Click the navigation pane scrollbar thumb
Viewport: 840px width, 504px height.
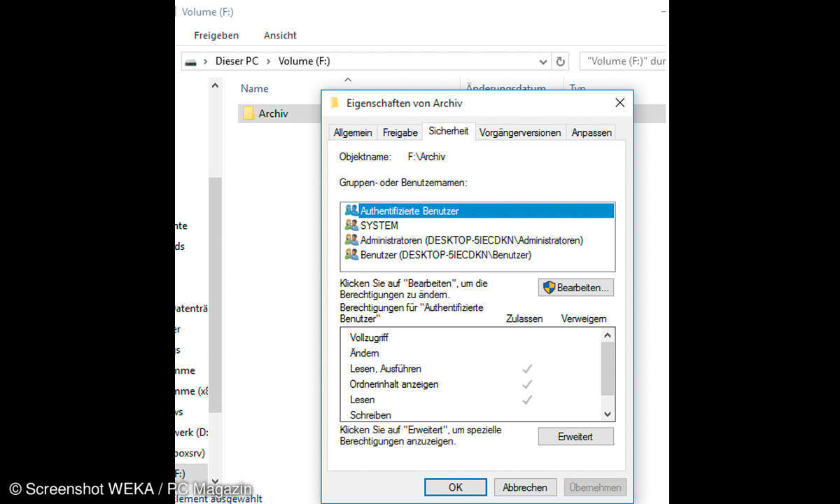coord(215,294)
